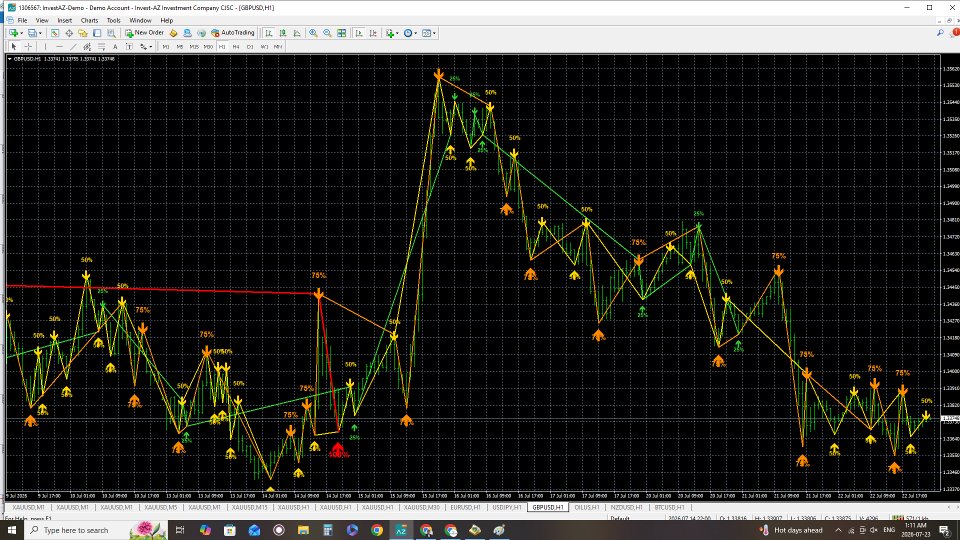Open the Tools menu
This screenshot has height=540, width=960.
[x=114, y=20]
